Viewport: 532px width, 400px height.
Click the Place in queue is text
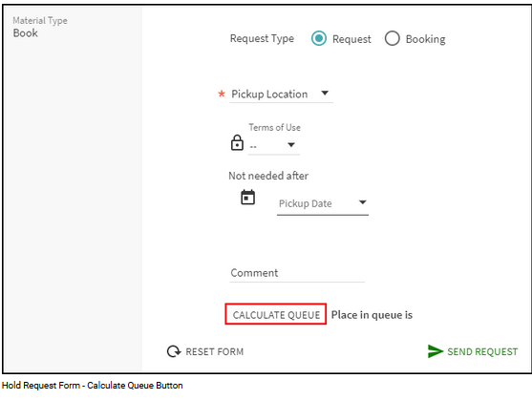(372, 315)
